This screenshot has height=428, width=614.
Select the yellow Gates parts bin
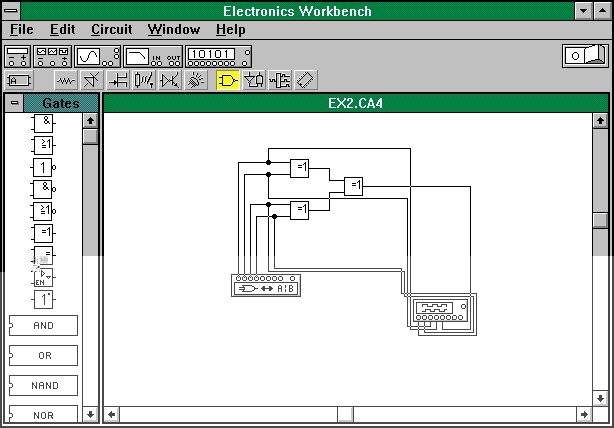228,80
